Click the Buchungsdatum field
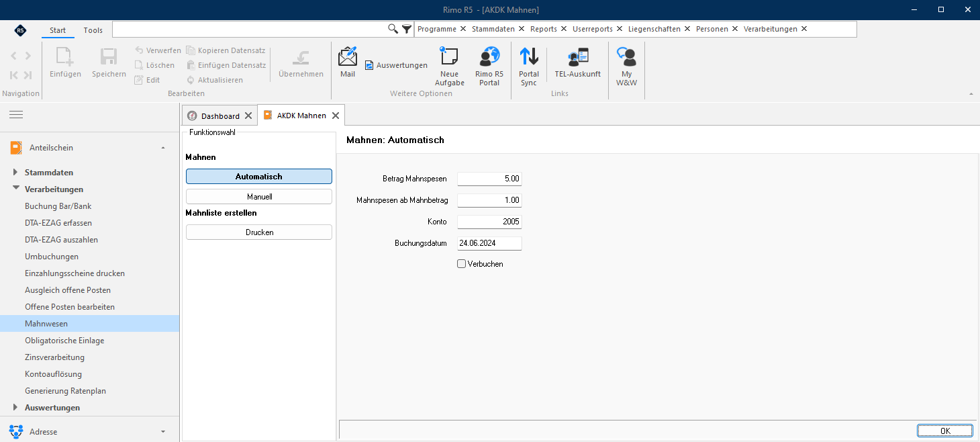The width and height of the screenshot is (980, 442). 489,243
